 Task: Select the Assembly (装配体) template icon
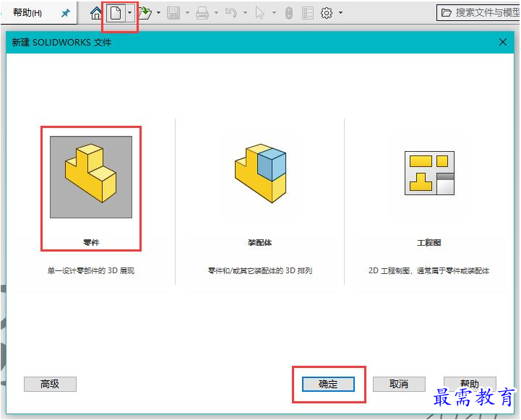click(260, 173)
